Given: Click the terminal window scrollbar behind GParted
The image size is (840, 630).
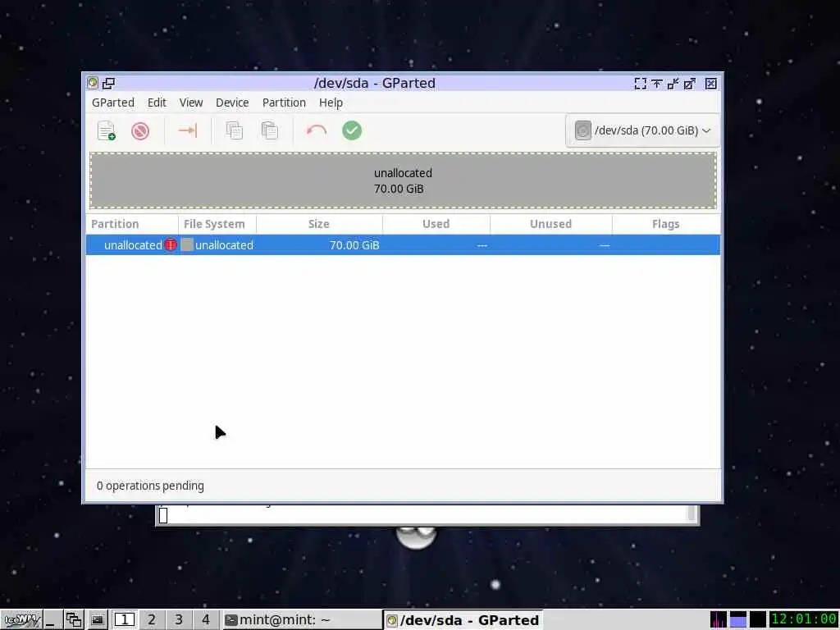Looking at the screenshot, I should pyautogui.click(x=691, y=514).
